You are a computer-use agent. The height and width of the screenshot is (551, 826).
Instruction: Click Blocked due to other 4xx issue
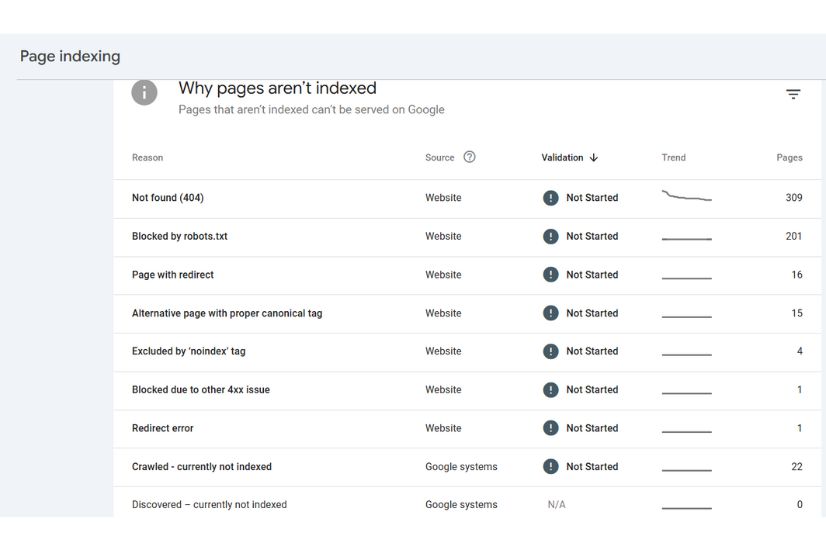point(201,390)
